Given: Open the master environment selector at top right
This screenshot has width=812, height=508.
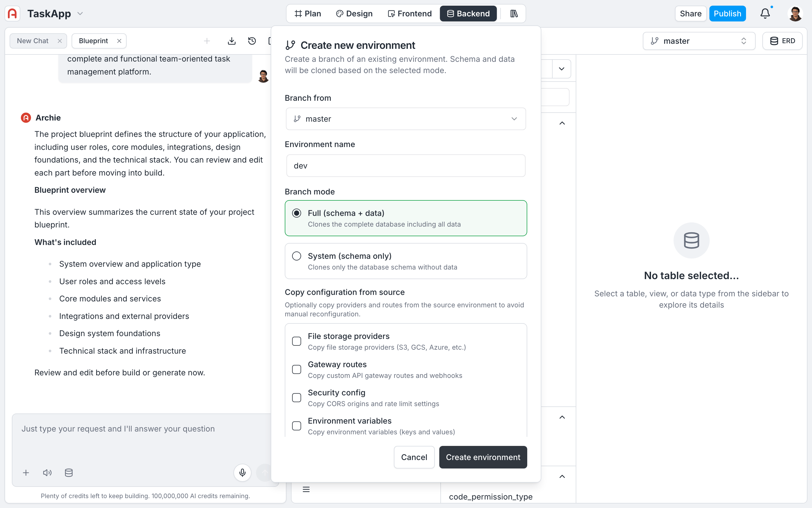Looking at the screenshot, I should pyautogui.click(x=699, y=41).
